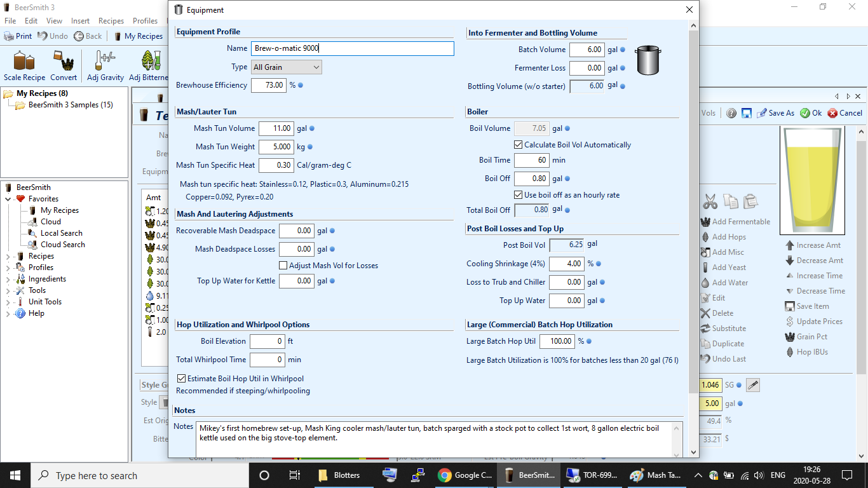Expand the Recipes tree node
868x488 pixels.
point(8,256)
